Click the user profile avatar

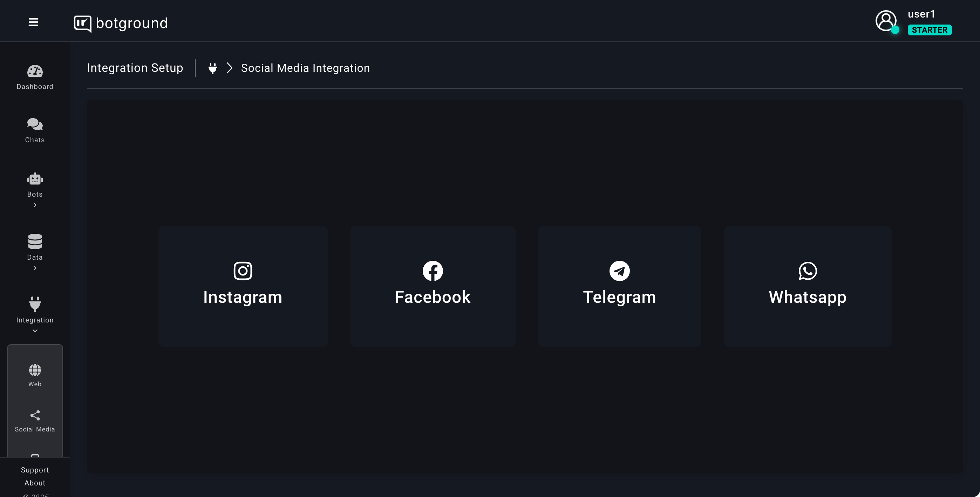click(886, 21)
